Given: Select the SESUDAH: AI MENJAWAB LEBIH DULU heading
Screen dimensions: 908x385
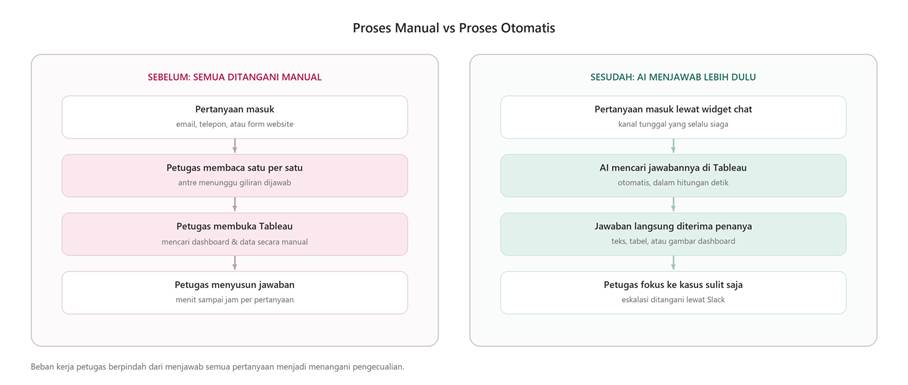Looking at the screenshot, I should 673,77.
